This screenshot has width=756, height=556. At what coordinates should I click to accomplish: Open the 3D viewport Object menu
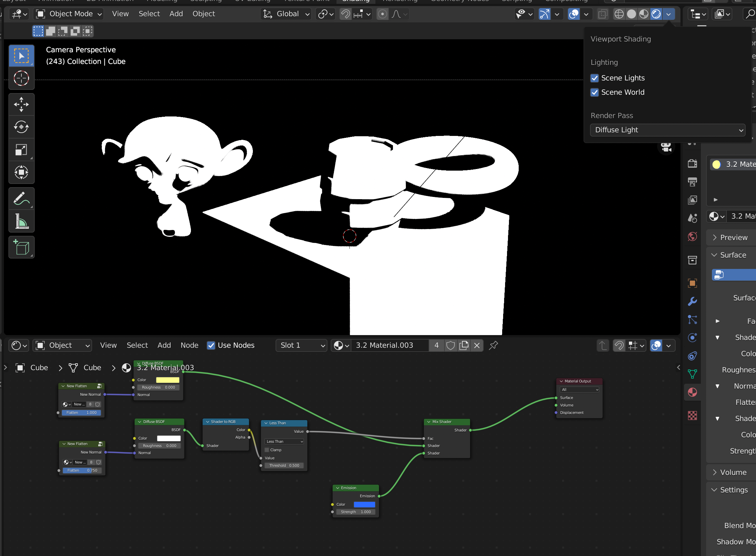pyautogui.click(x=204, y=14)
